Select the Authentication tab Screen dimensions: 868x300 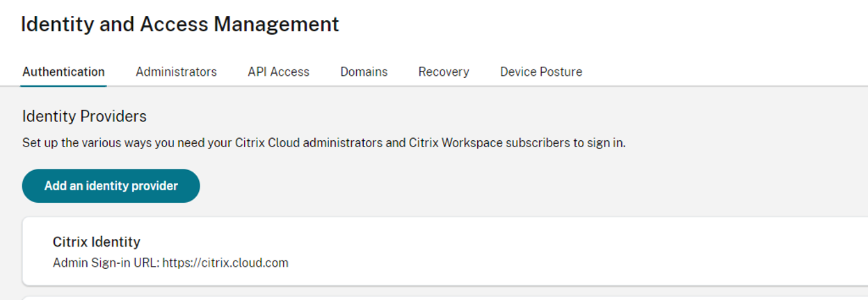[63, 72]
